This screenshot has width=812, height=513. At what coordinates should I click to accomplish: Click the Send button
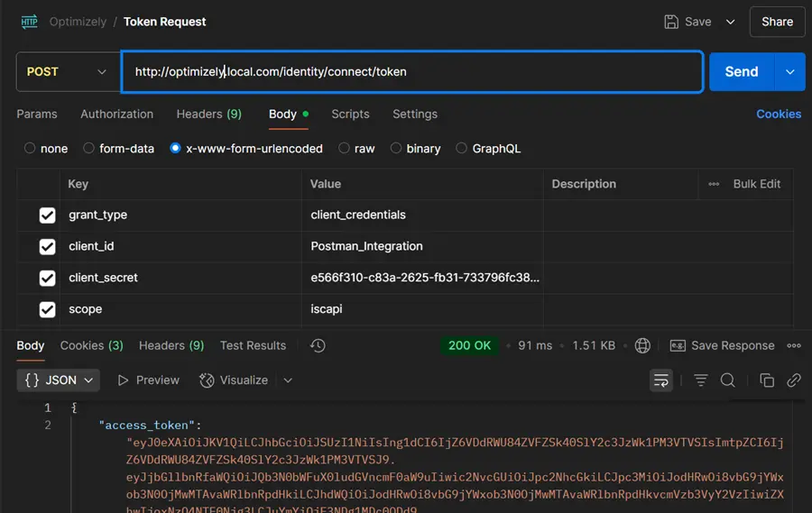742,72
